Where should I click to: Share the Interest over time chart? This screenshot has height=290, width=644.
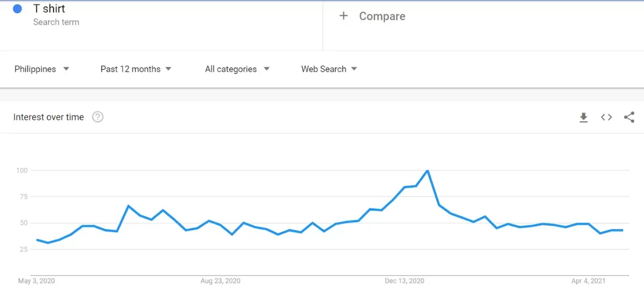[629, 117]
